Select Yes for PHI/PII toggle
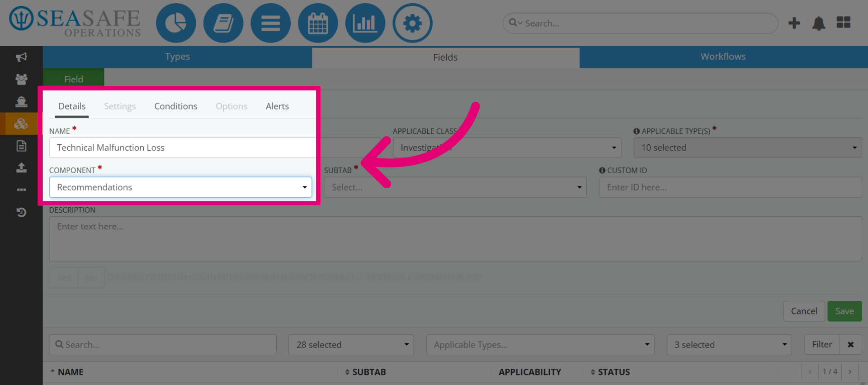 tap(64, 278)
